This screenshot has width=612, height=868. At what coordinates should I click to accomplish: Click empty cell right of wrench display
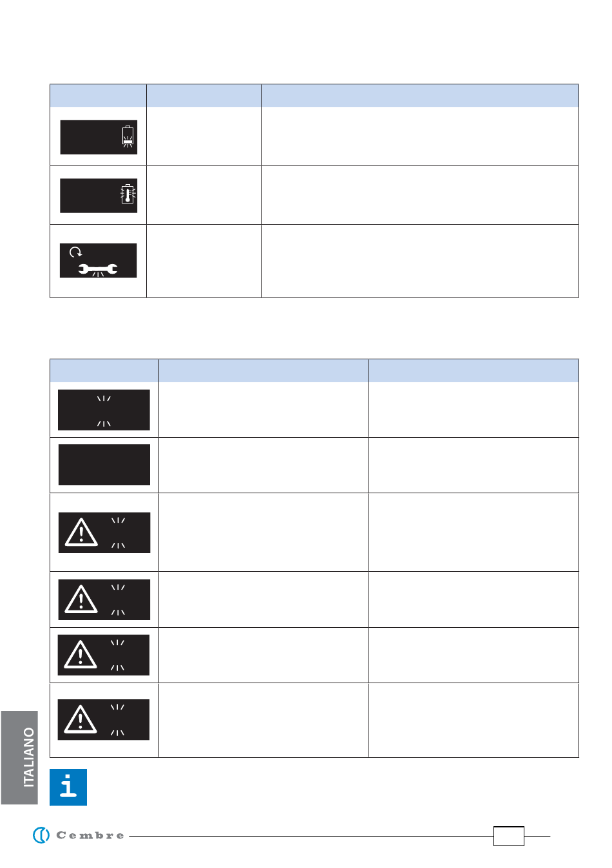[x=204, y=261]
